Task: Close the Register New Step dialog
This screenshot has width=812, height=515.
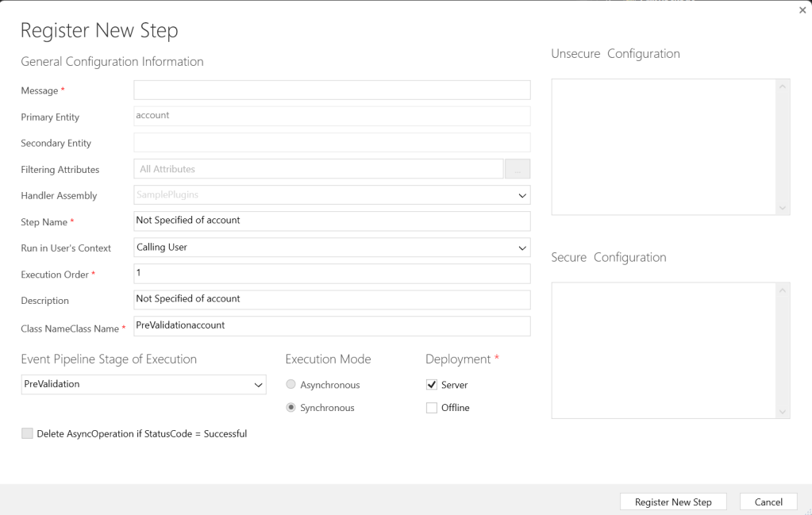Action: [802, 9]
